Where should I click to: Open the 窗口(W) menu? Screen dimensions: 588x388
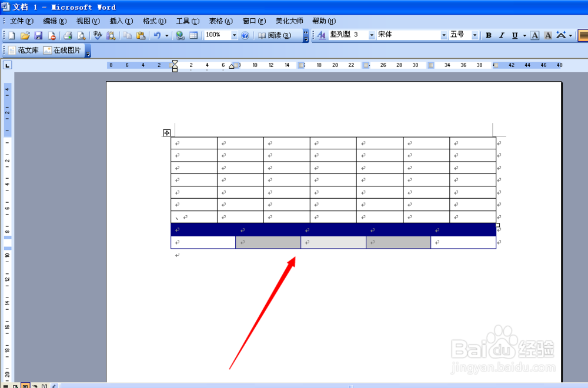pyautogui.click(x=254, y=21)
